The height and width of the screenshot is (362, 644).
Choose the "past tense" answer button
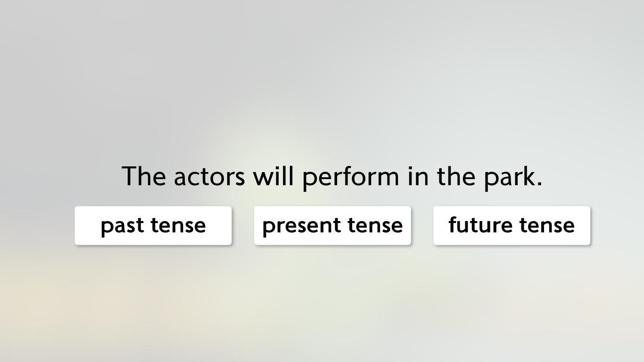[153, 225]
